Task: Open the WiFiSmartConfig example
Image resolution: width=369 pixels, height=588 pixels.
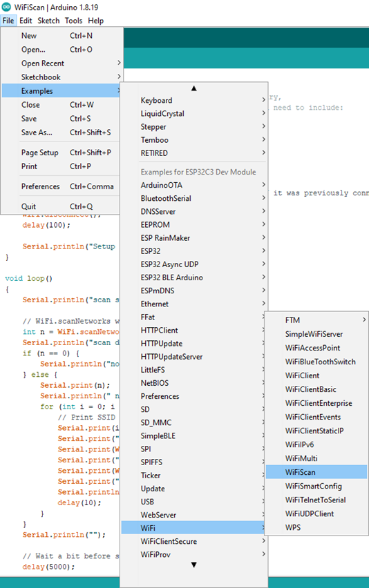Action: coord(316,486)
